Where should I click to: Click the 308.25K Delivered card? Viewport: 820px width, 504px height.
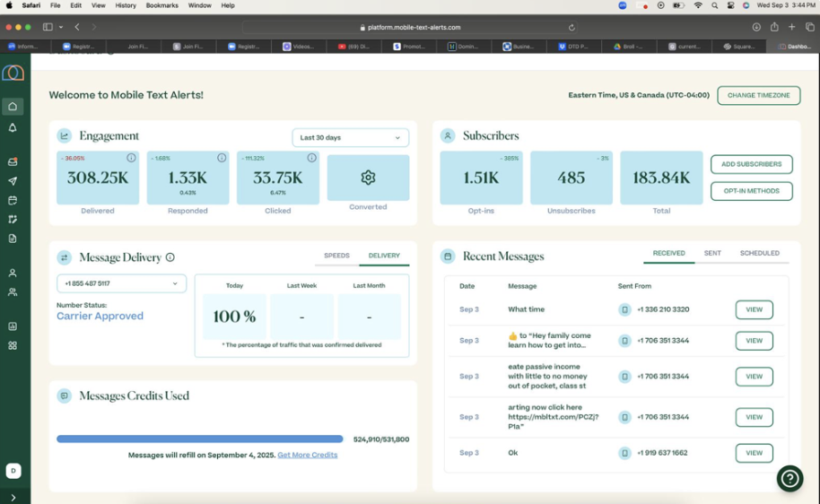(98, 178)
